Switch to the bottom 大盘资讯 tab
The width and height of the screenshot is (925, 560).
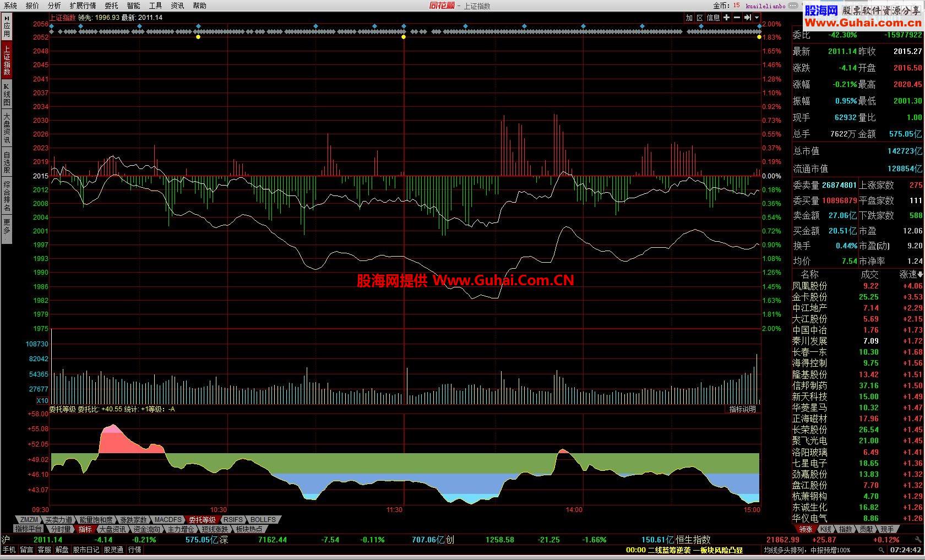pos(112,529)
